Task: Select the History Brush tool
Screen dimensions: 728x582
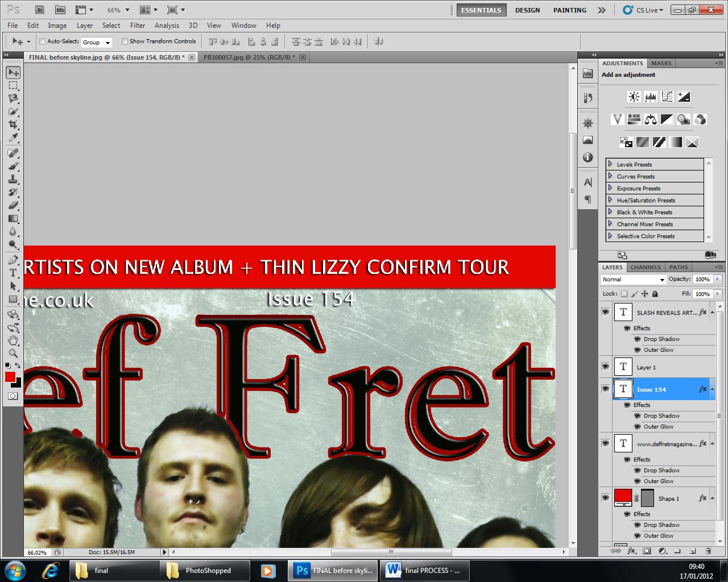Action: coord(13,192)
